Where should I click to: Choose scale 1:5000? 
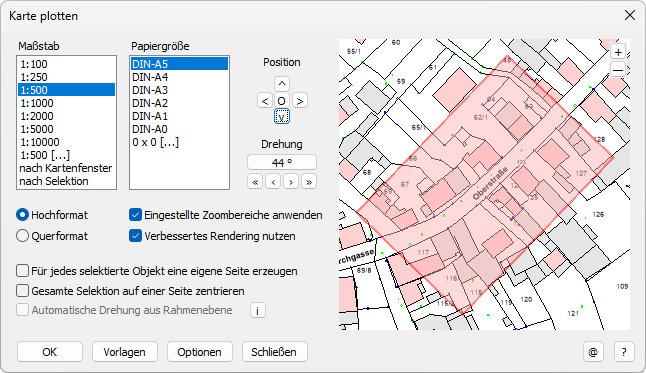click(66, 129)
